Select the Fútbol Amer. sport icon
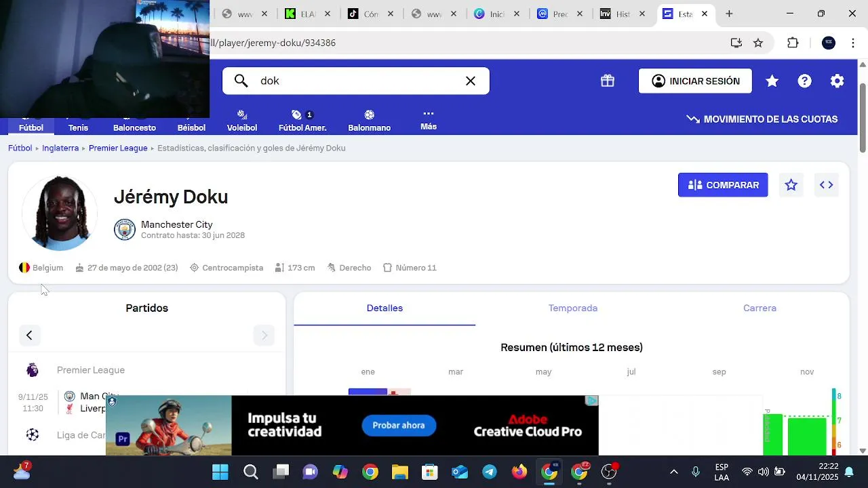Viewport: 868px width, 488px height. coord(296,115)
